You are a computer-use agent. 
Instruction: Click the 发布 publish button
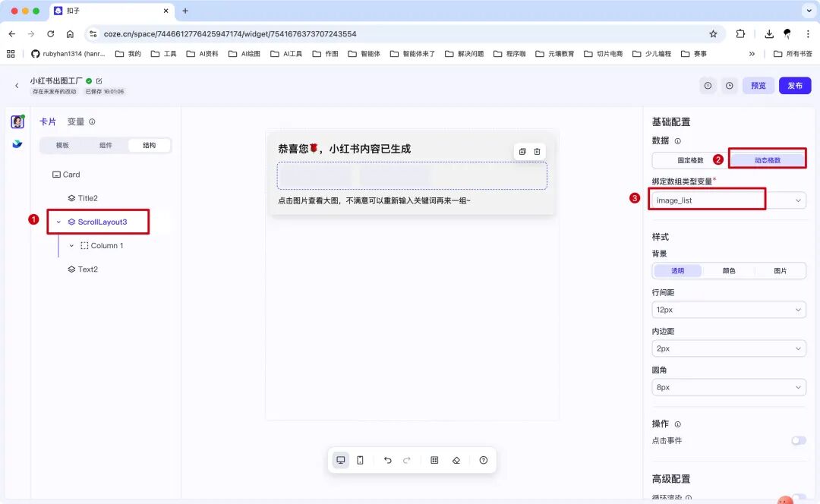pos(795,86)
